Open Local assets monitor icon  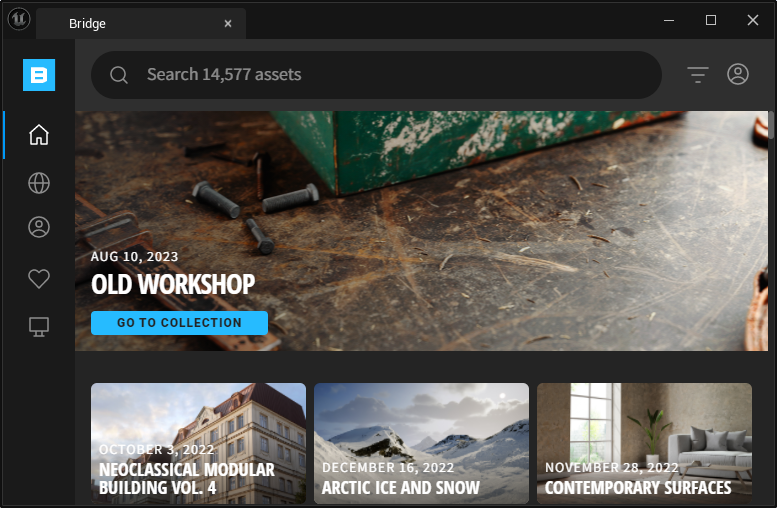pos(39,326)
